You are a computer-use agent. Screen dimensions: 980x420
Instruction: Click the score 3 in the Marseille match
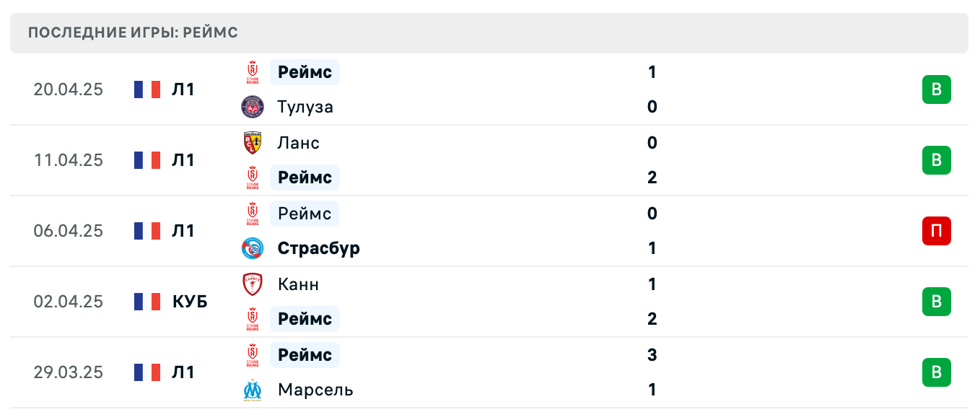tap(652, 355)
